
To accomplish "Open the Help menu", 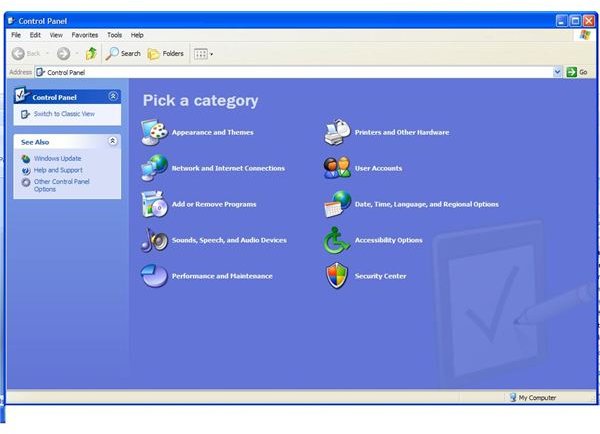I will click(x=137, y=35).
